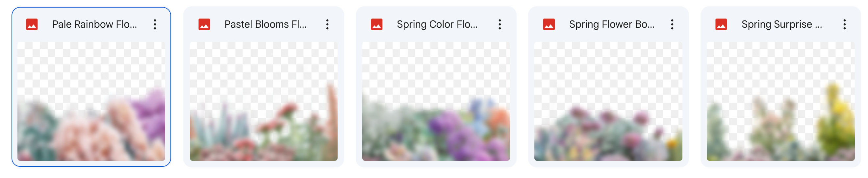Screen dimensions: 868x178
Task: Click the Spring Flower Bo... file name
Action: (x=612, y=24)
